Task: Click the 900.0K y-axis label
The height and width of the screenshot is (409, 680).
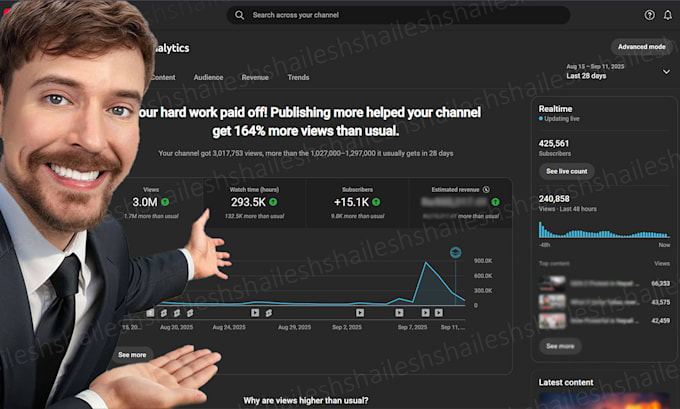Action: pyautogui.click(x=483, y=261)
